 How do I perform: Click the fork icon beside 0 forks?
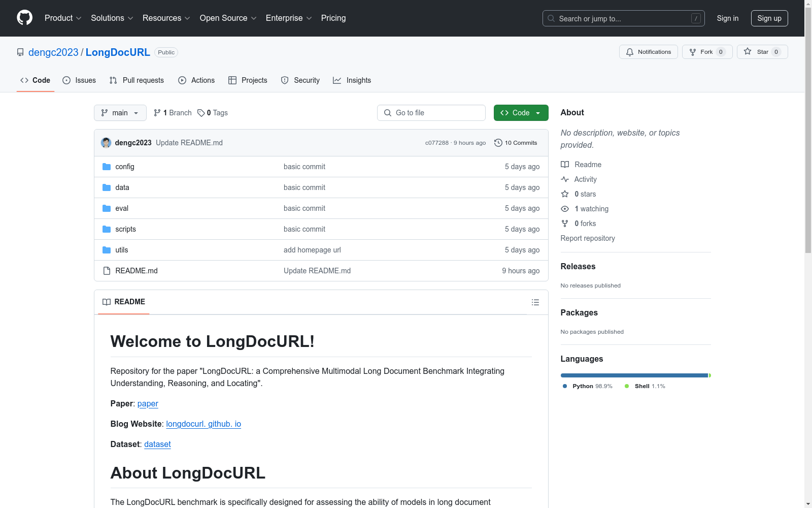click(x=565, y=224)
